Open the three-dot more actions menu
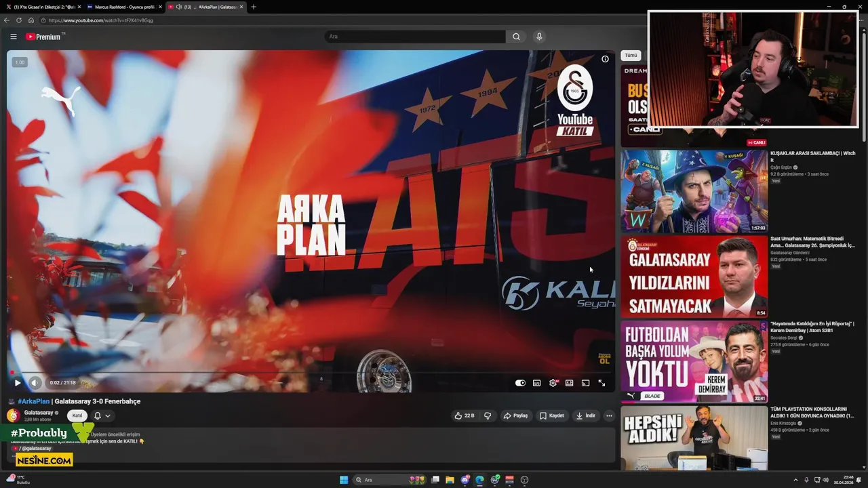The width and height of the screenshot is (868, 488). [609, 415]
